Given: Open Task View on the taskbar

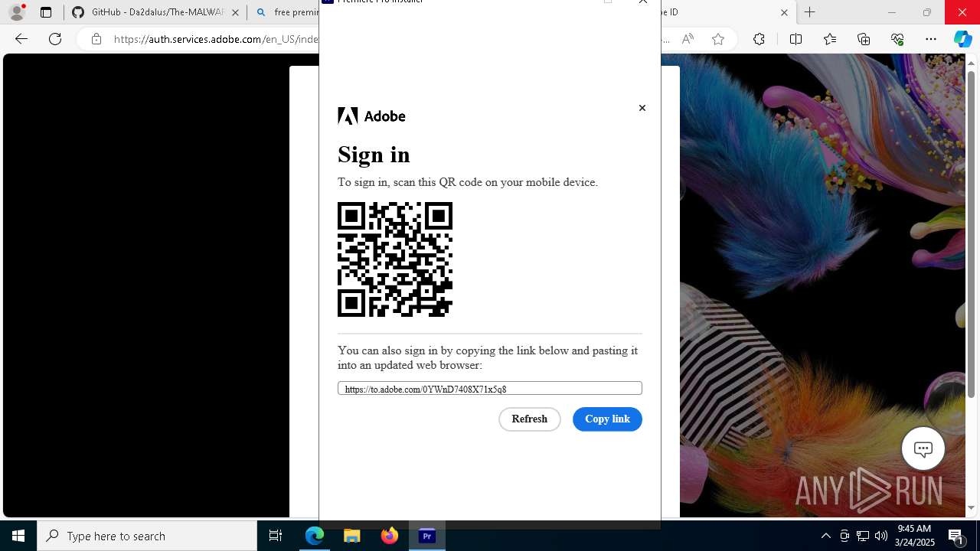Looking at the screenshot, I should tap(276, 536).
